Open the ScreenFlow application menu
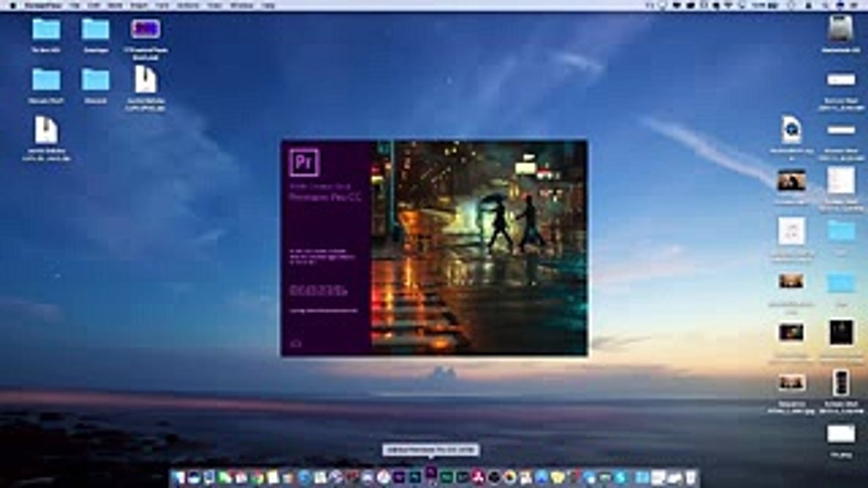 (43, 5)
